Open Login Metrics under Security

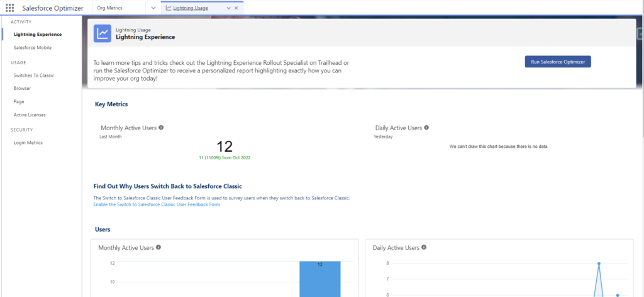(28, 143)
